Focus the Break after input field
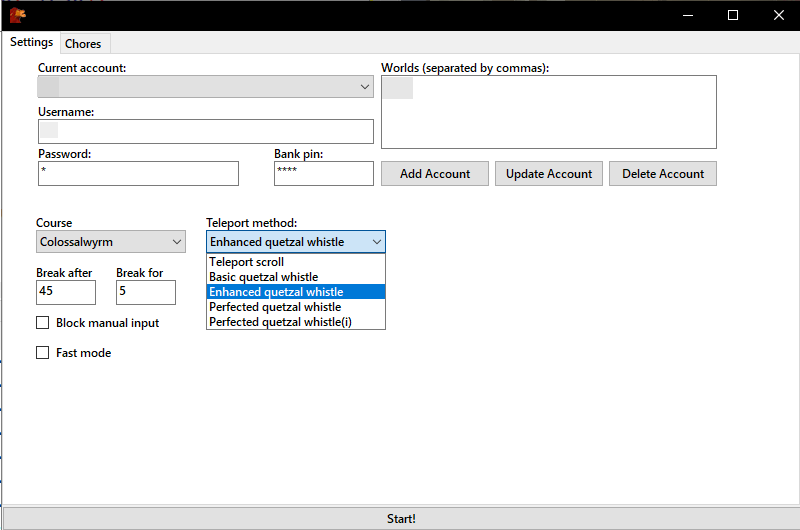Image resolution: width=800 pixels, height=530 pixels. pos(66,292)
